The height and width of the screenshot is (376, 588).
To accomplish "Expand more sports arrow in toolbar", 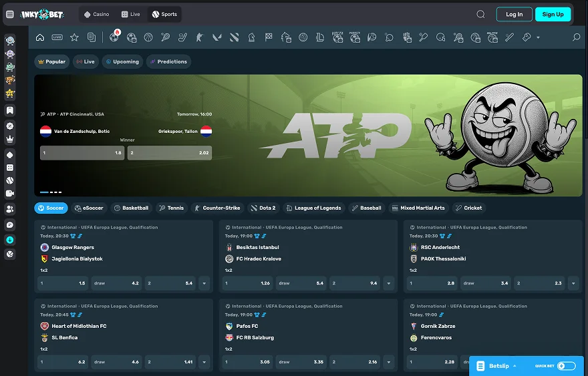I will point(538,37).
